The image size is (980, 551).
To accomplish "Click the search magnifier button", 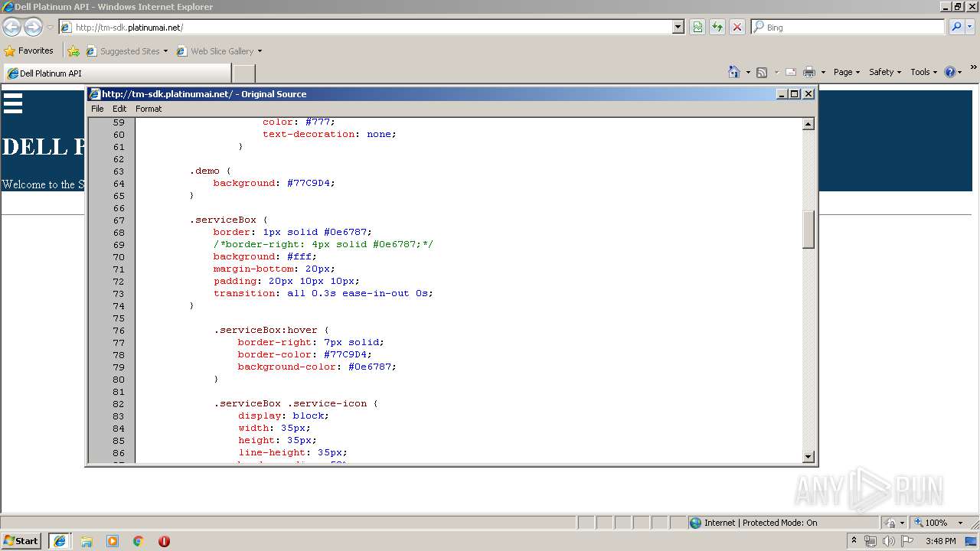I will pos(956,27).
